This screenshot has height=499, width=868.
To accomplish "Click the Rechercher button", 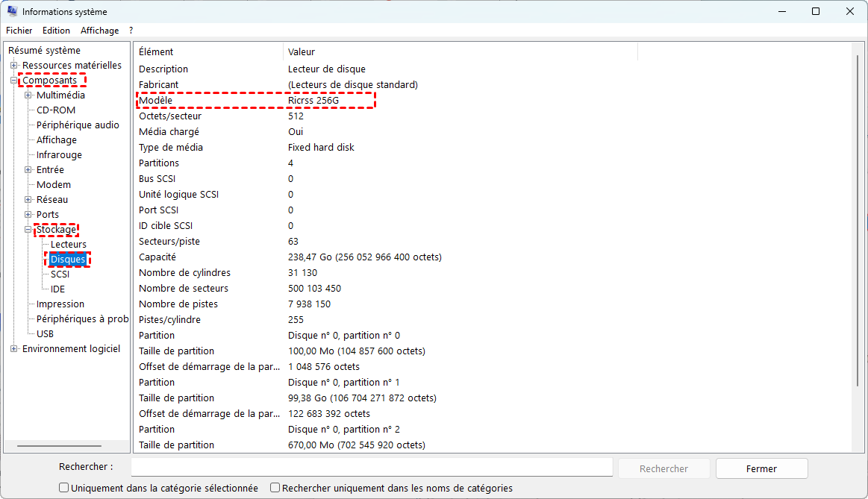I will click(x=664, y=468).
